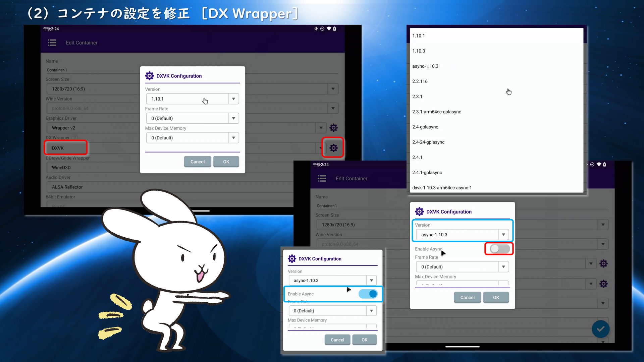644x362 pixels.
Task: Open the hamburger menu in left Edit Container screen
Action: tap(52, 43)
